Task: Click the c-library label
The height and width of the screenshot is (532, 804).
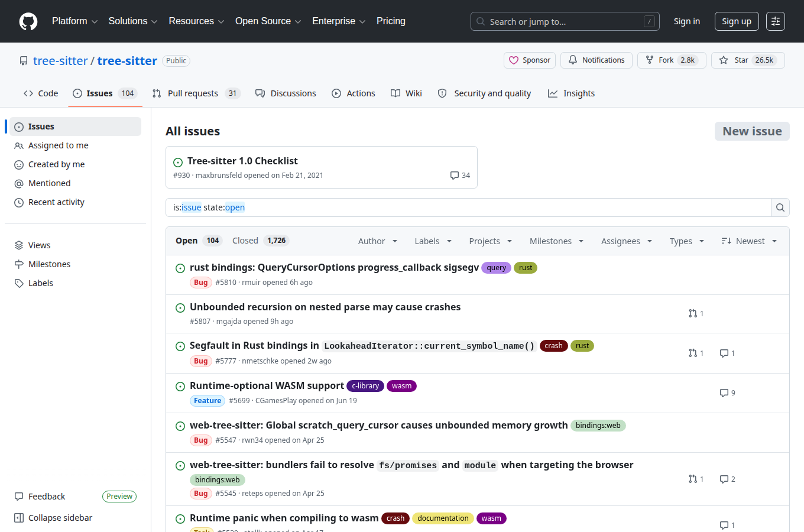Action: [x=365, y=386]
